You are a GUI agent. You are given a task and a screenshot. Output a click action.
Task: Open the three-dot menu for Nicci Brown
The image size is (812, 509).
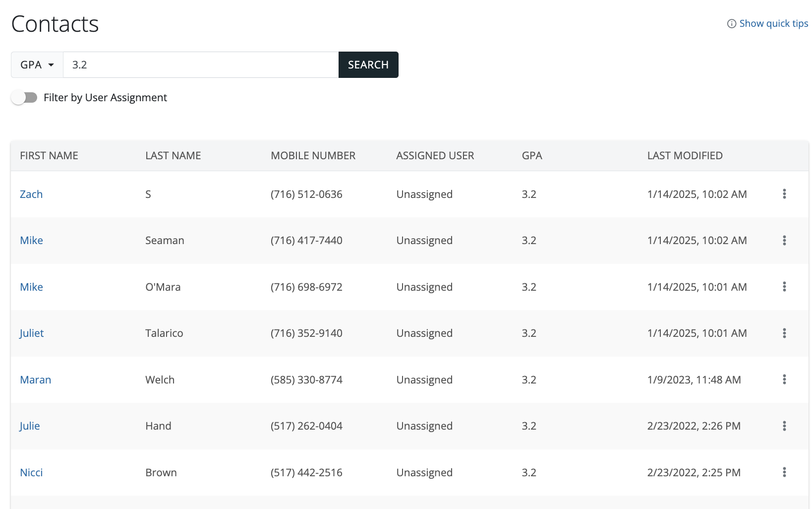784,472
